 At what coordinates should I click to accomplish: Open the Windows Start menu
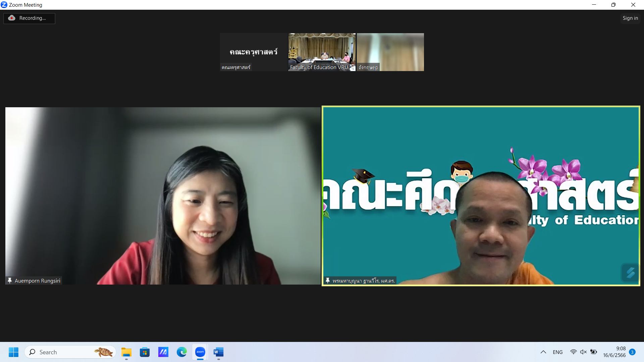pyautogui.click(x=14, y=352)
